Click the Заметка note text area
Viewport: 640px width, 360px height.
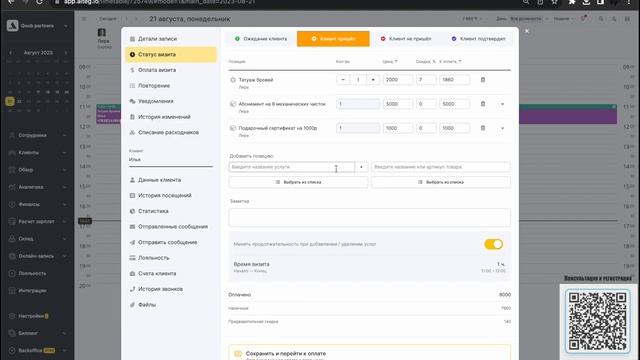point(369,217)
